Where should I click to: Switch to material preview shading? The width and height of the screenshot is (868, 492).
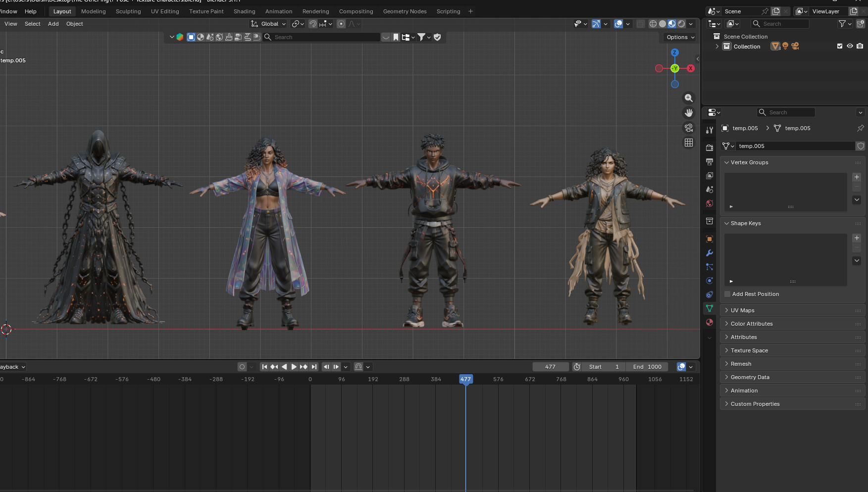click(672, 24)
